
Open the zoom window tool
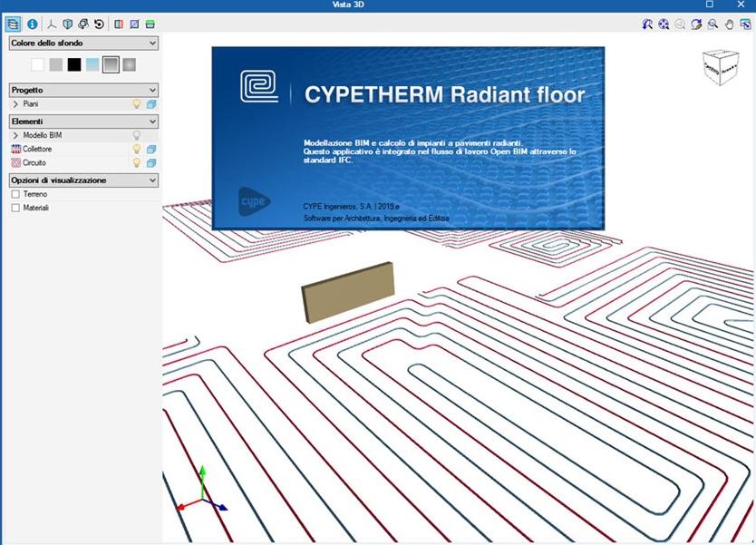click(712, 24)
